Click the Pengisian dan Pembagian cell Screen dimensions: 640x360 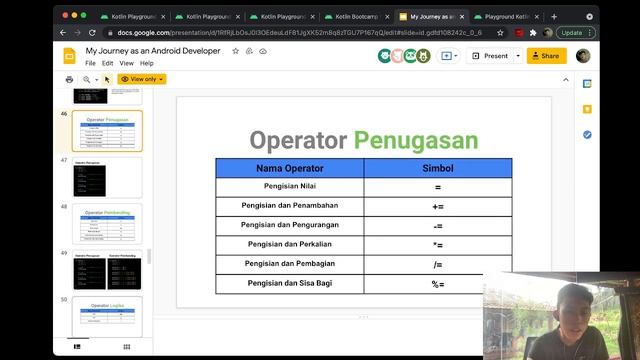[290, 265]
